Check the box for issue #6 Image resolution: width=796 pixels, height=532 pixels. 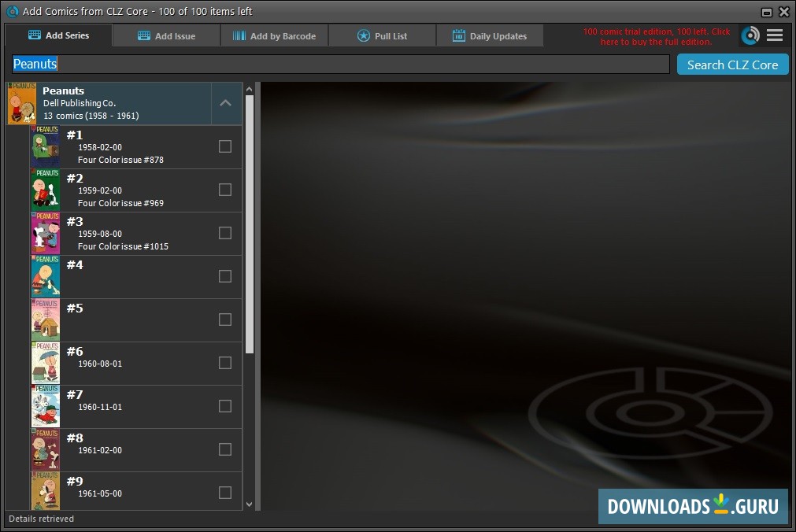(225, 363)
